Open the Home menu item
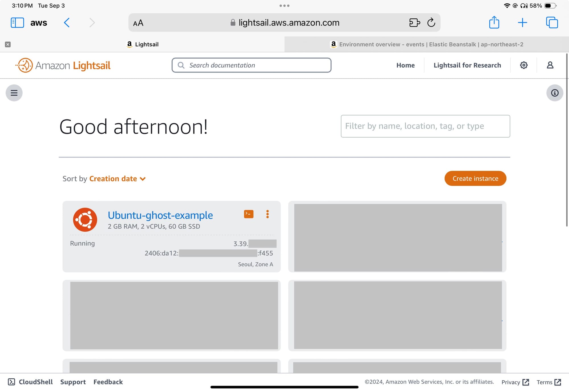 click(405, 65)
